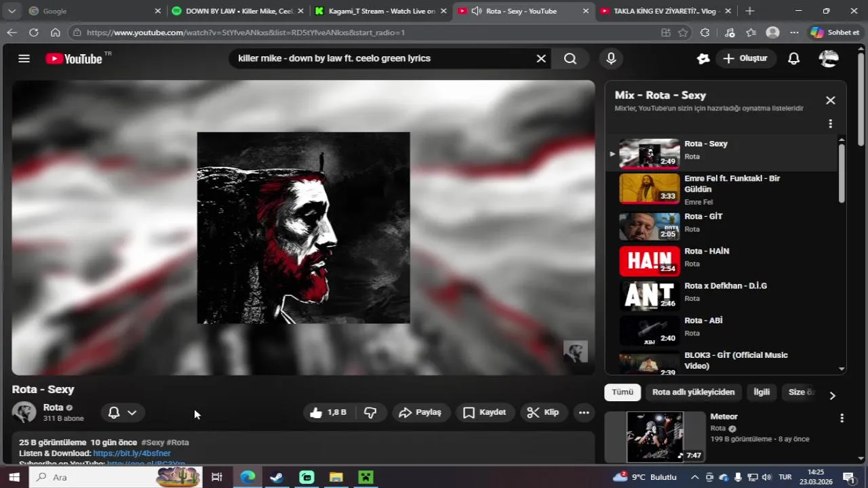Screen dimensions: 868x488
Task: Open the YouTube hamburger guide menu
Action: point(24,58)
